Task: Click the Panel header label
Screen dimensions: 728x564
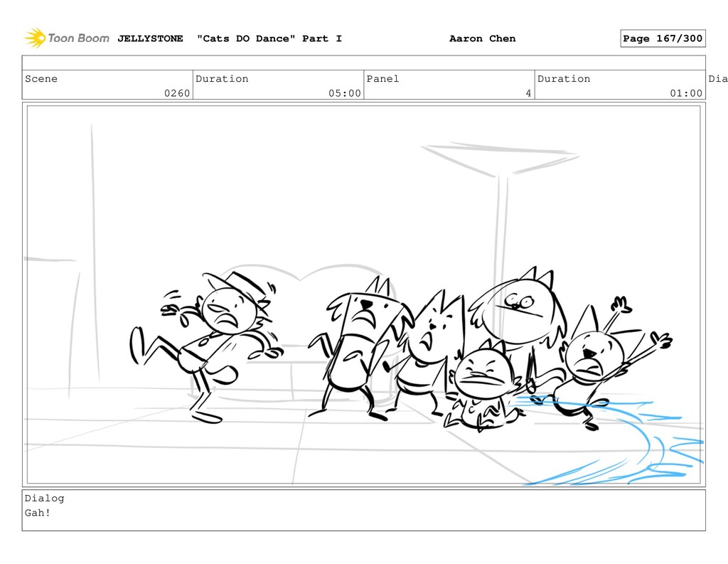Action: (x=382, y=78)
